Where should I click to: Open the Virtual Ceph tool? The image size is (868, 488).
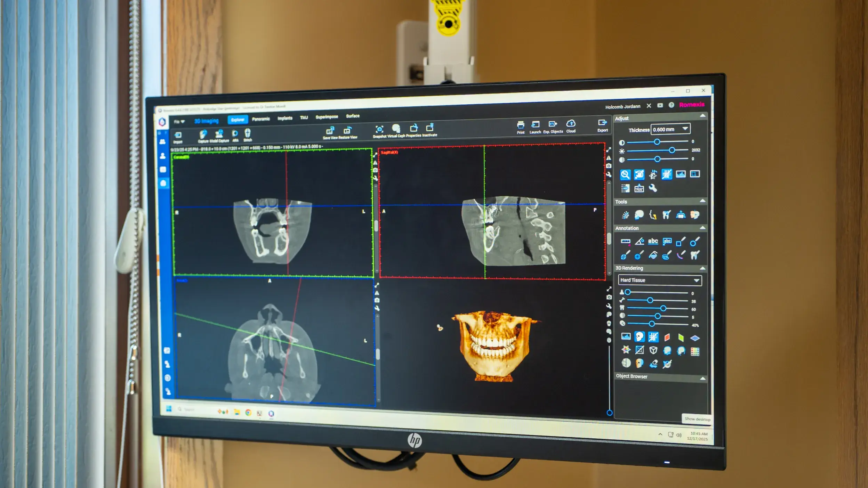coord(396,129)
